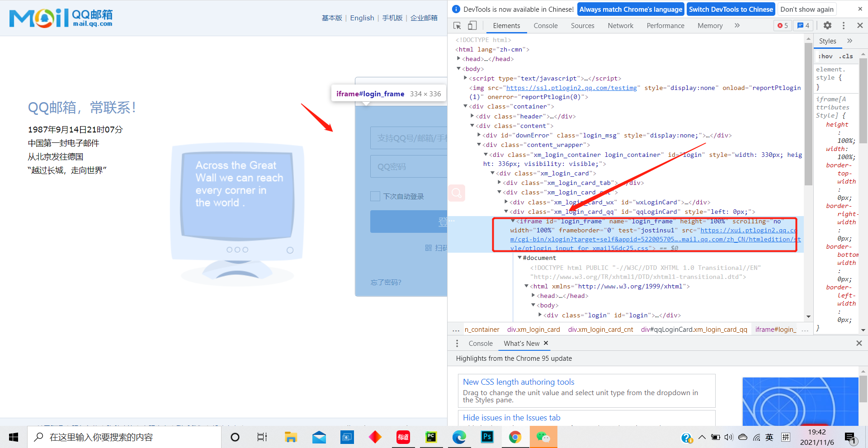Open WeChat from the taskbar
This screenshot has width=868, height=448.
tap(543, 437)
